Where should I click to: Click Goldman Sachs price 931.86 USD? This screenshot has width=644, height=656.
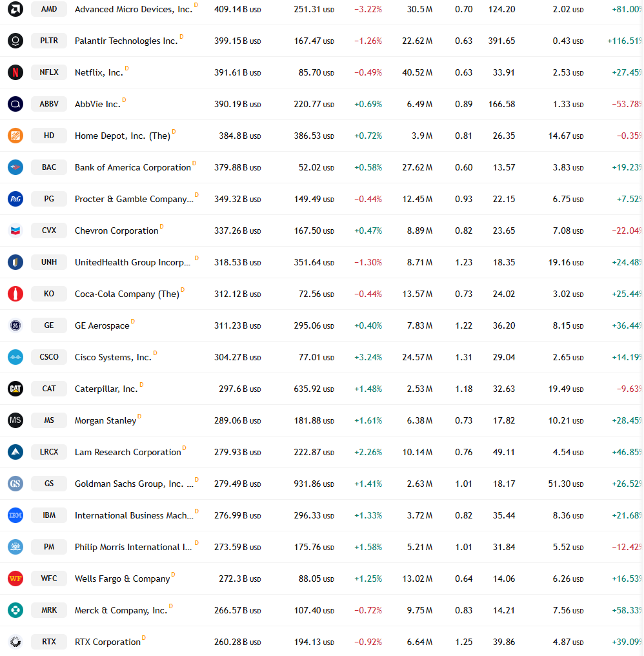click(x=314, y=484)
